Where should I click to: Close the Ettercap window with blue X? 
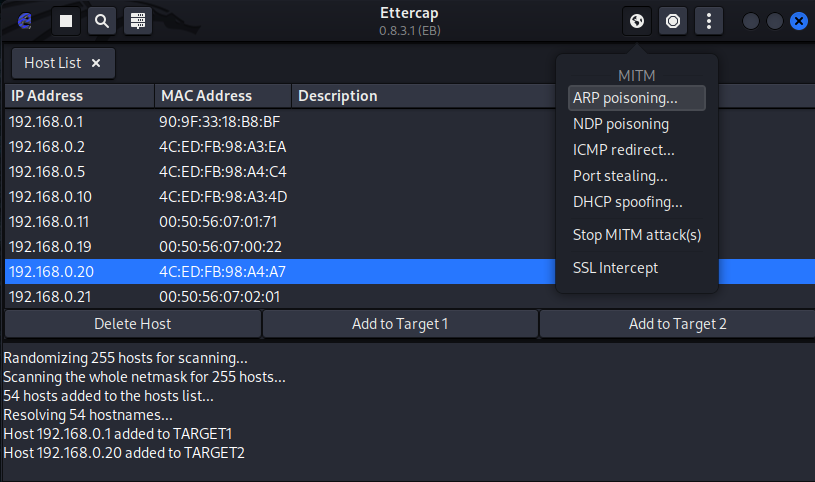[x=799, y=21]
